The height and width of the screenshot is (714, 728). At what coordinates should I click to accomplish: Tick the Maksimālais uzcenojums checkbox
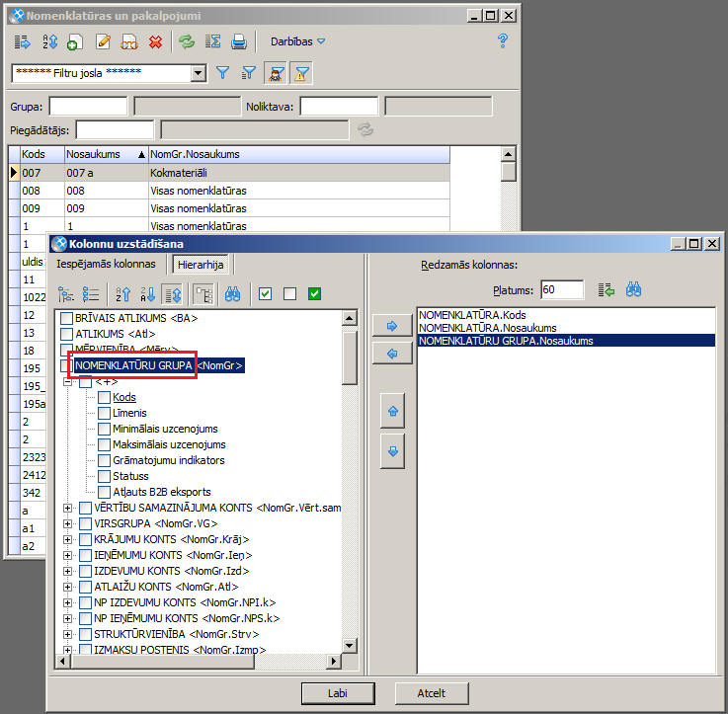104,444
